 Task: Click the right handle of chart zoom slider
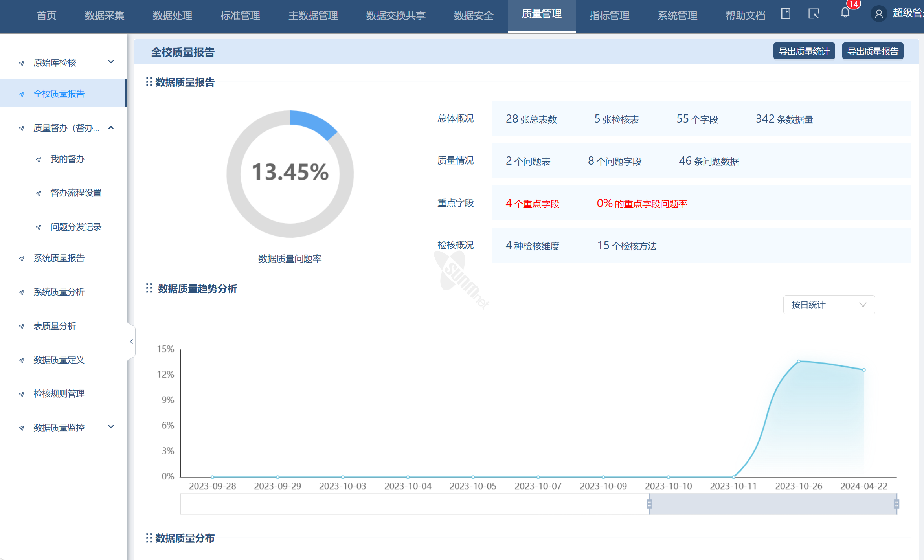coord(896,504)
